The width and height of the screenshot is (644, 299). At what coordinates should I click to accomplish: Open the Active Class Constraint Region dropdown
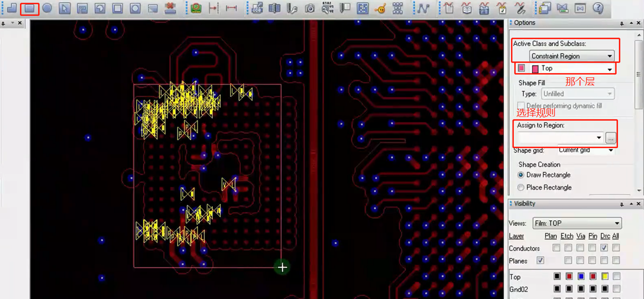pos(571,56)
